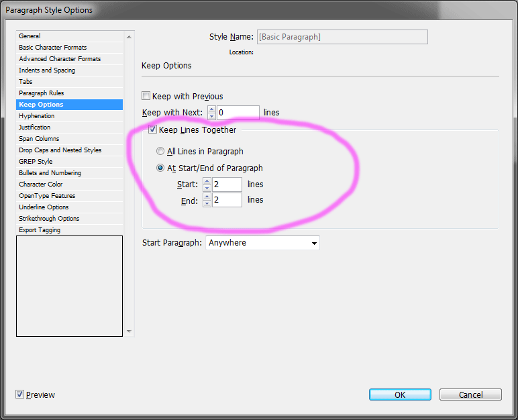Toggle Keep with Previous checkbox
The height and width of the screenshot is (420, 518).
pos(146,96)
